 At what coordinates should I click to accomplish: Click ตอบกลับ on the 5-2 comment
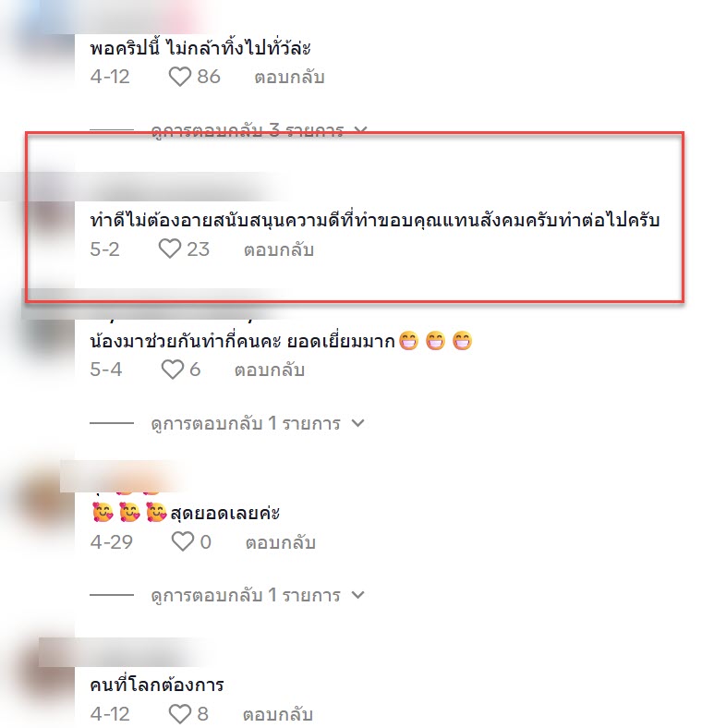coord(279,249)
